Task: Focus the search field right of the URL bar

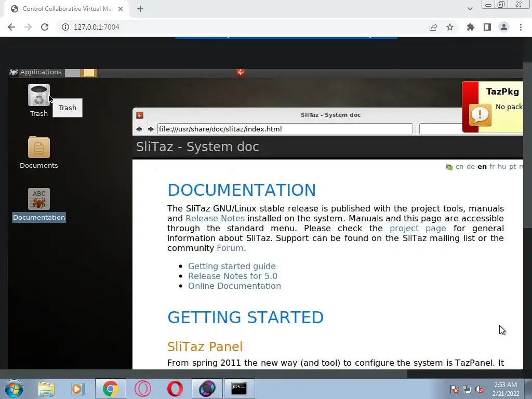Action: [441, 129]
